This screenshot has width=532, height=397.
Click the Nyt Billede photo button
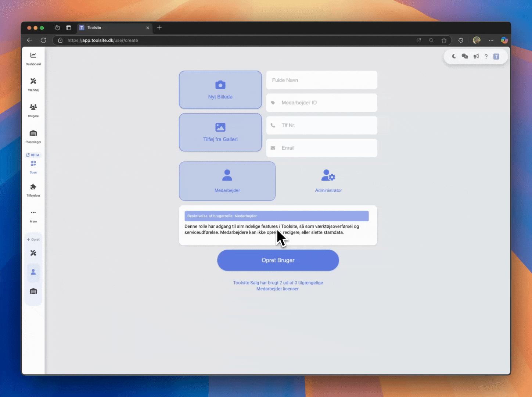pyautogui.click(x=220, y=90)
